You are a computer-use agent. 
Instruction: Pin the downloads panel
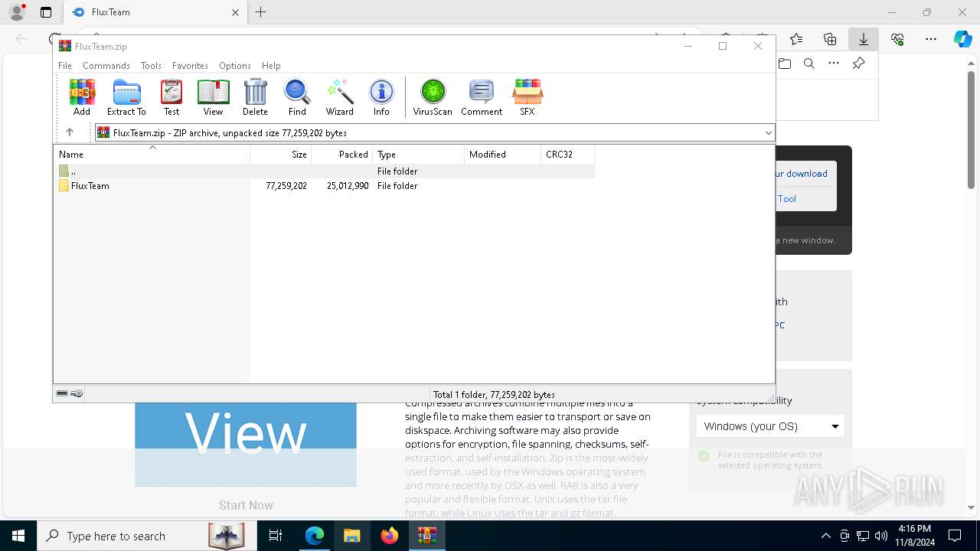click(859, 64)
